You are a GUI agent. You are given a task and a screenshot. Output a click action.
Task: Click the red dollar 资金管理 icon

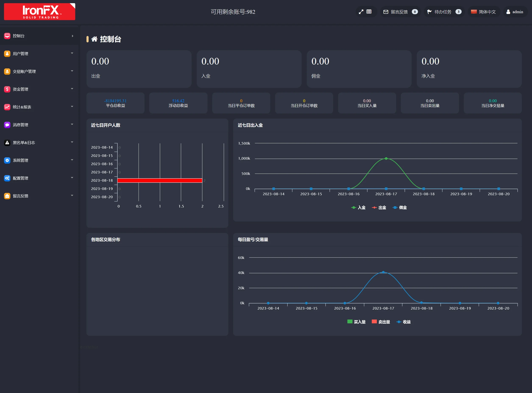(x=7, y=89)
